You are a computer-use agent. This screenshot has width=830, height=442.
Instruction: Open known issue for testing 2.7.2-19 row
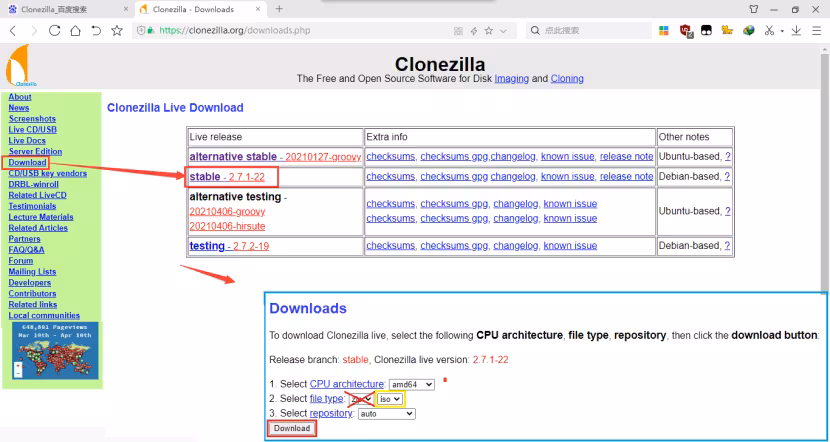pos(570,246)
